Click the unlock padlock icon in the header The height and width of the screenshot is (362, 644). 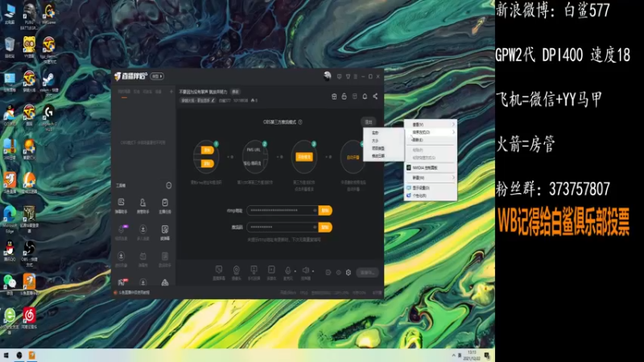(345, 96)
